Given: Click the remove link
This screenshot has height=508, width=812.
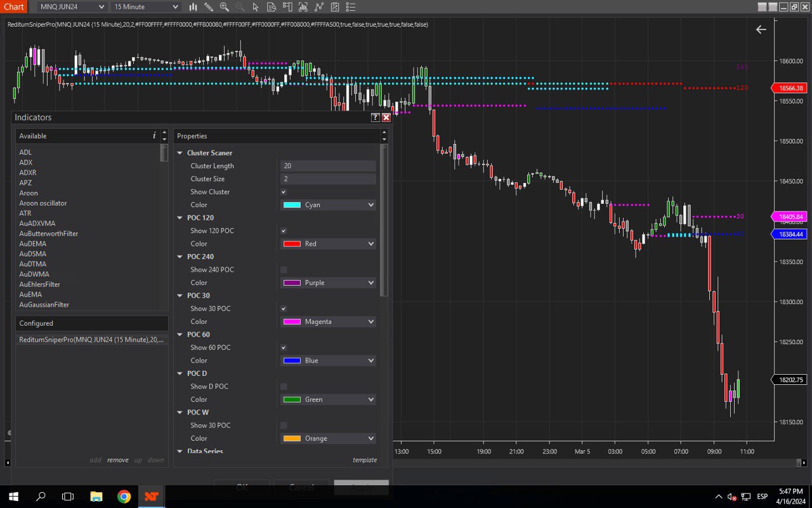Looking at the screenshot, I should point(117,460).
